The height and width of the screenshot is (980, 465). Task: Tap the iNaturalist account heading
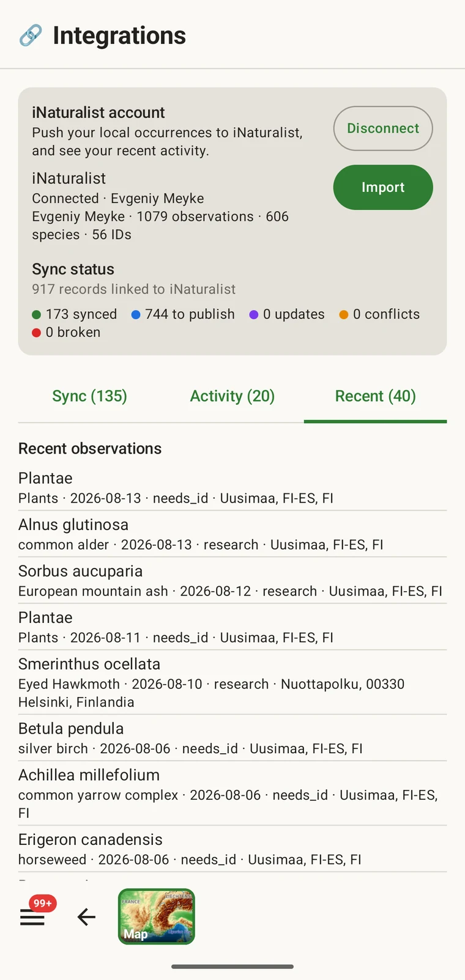[x=98, y=112]
